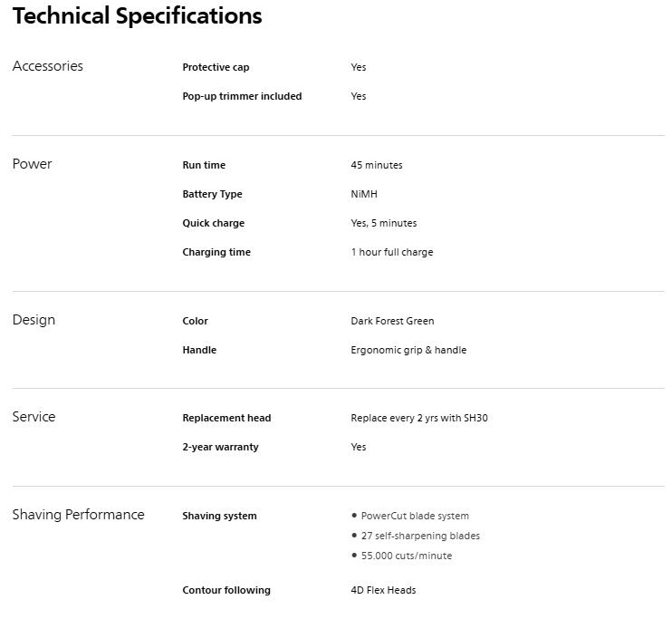Click the Pop-up trimmer included label
The image size is (672, 619).
(x=242, y=96)
